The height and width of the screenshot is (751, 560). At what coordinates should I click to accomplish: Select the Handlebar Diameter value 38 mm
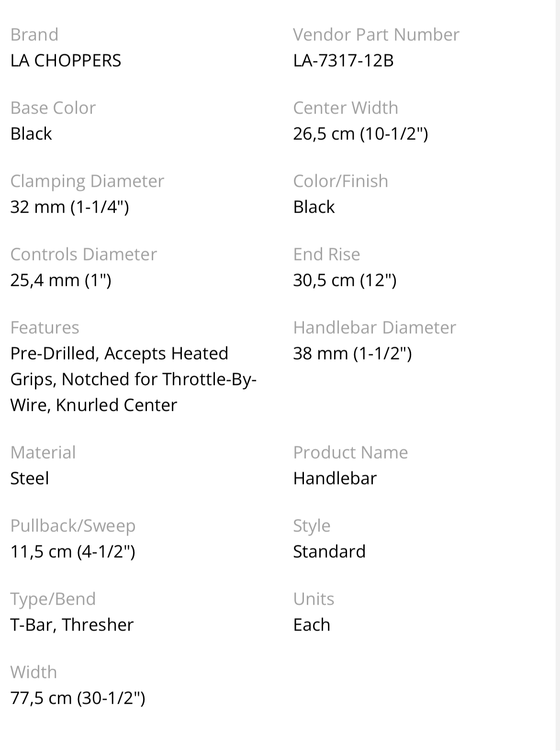[x=352, y=353]
